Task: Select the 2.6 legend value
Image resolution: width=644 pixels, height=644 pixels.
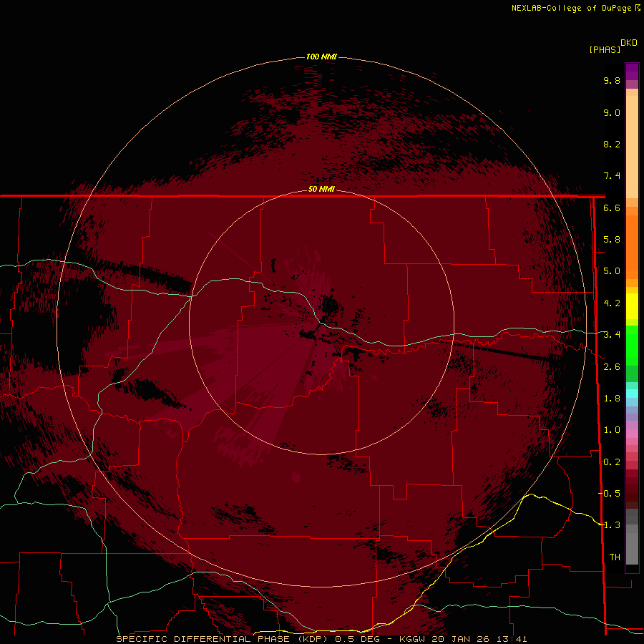Action: 612,367
